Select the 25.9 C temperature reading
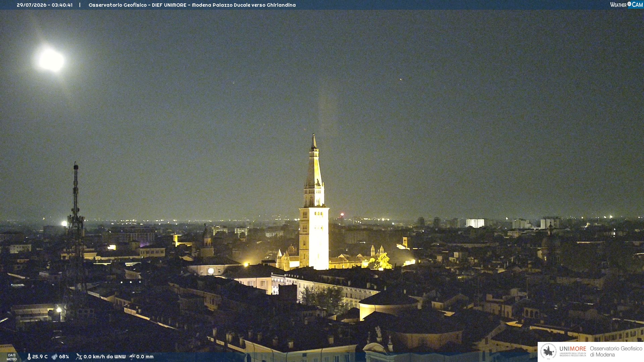The width and height of the screenshot is (644, 362). coord(40,357)
